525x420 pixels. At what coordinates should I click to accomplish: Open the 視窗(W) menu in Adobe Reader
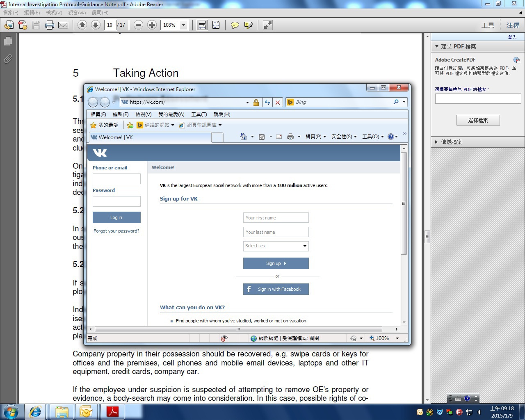coord(77,13)
